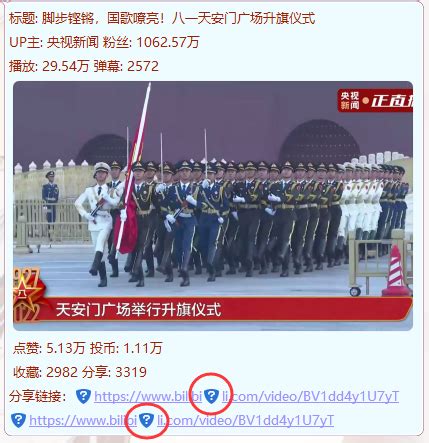Open first li.com/video/BV1dd4y1U7yT link segment
Viewport: 429px width, 443px height.
310,396
